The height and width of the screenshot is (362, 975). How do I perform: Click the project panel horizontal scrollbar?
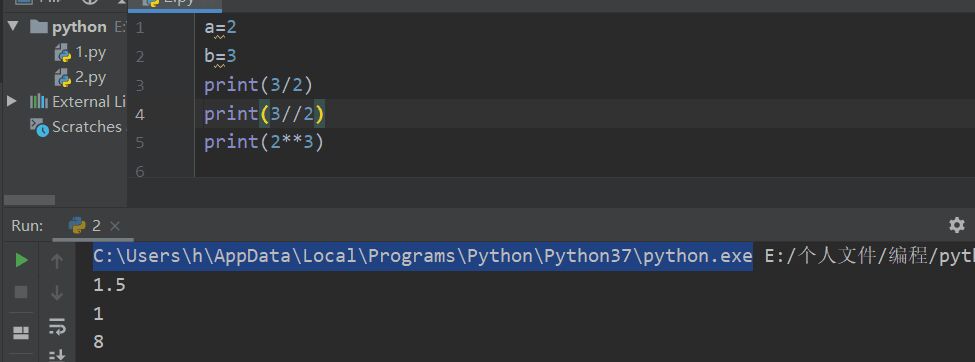(29, 200)
